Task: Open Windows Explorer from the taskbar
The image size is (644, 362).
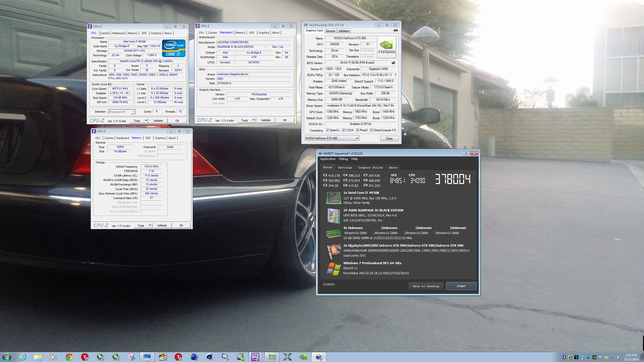Action: pos(38,357)
